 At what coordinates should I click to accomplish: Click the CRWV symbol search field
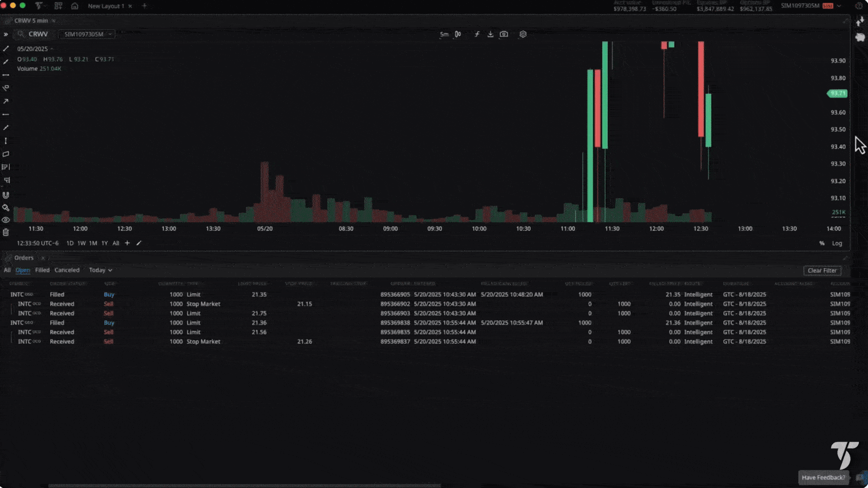(38, 34)
